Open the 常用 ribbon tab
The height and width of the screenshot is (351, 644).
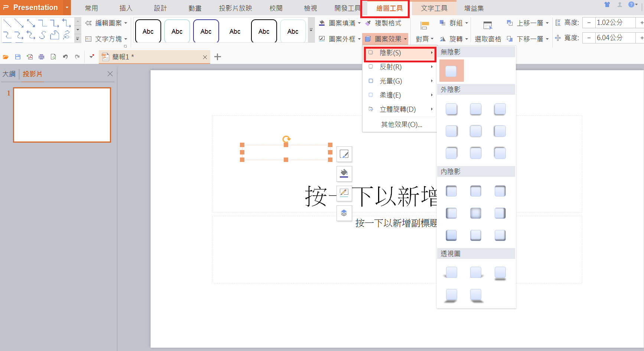coord(91,8)
